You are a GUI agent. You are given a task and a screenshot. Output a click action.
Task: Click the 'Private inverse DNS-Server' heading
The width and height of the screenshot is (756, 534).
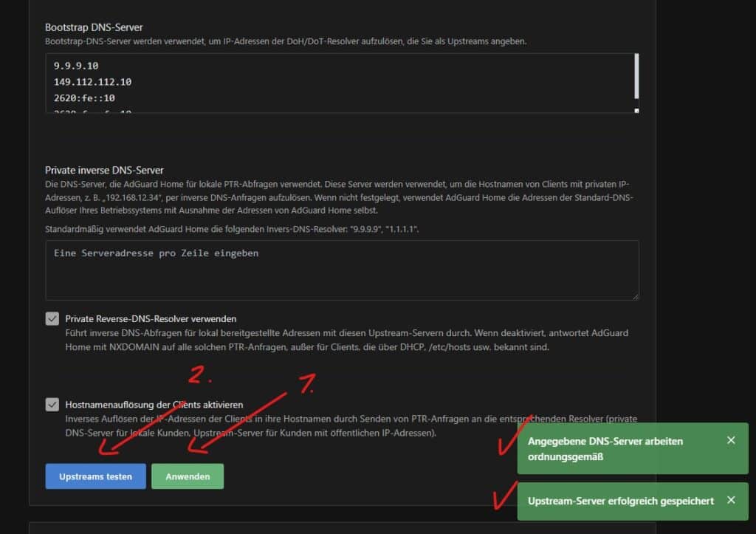click(104, 171)
